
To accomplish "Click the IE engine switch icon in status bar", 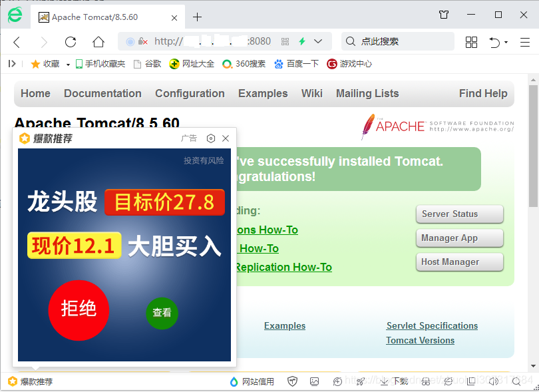I will pyautogui.click(x=449, y=381).
